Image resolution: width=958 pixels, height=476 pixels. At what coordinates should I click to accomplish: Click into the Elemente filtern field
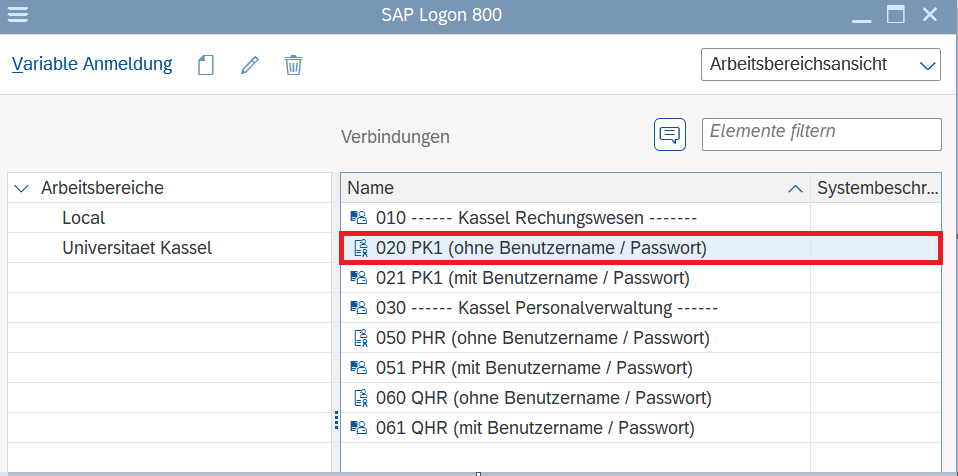[x=821, y=134]
